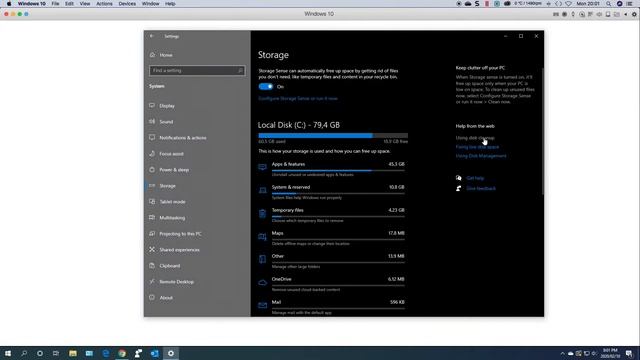The height and width of the screenshot is (360, 640).
Task: Click the Apps & features monitor icon
Action: [262, 167]
